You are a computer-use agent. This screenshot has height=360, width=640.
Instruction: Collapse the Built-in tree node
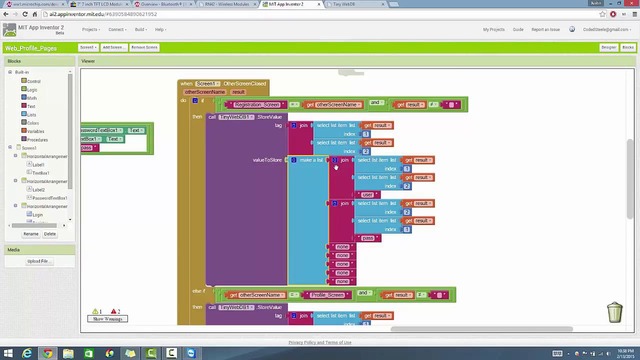pyautogui.click(x=10, y=72)
